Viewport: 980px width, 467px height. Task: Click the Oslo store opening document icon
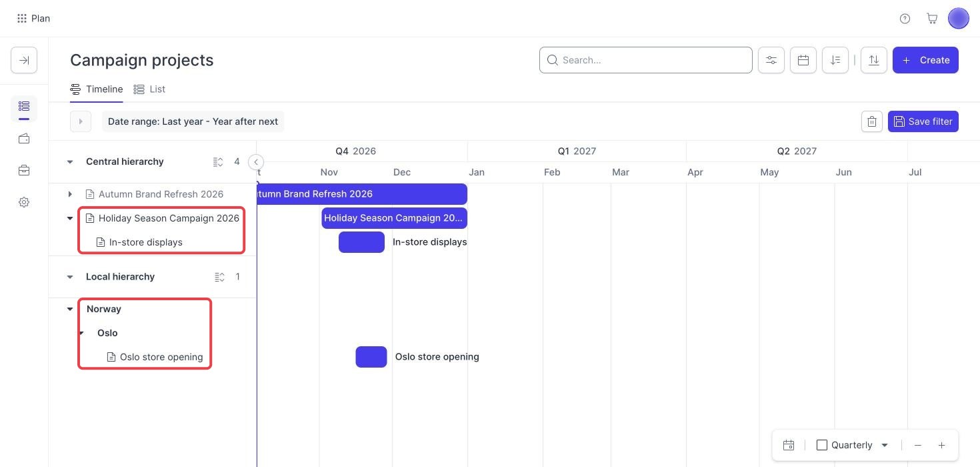[x=111, y=357]
